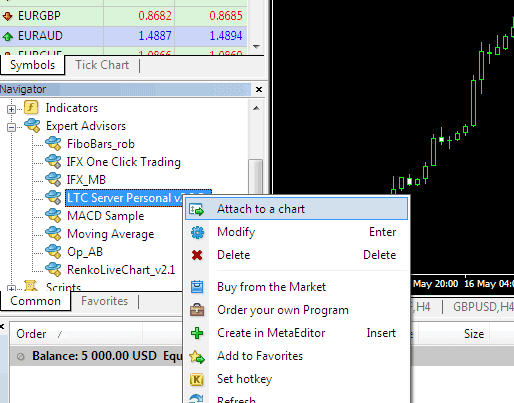Select the EURAUD symbol row
Viewport: 514px width, 403px height.
click(x=123, y=36)
